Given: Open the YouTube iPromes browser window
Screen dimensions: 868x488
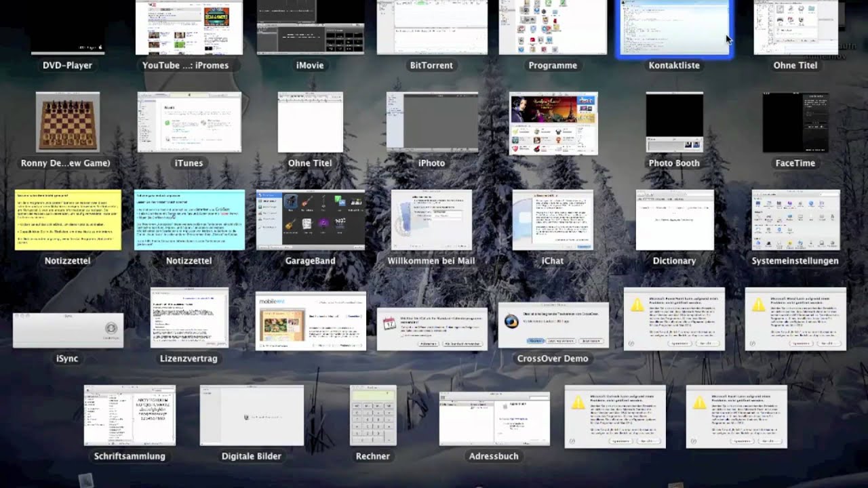Looking at the screenshot, I should [189, 27].
